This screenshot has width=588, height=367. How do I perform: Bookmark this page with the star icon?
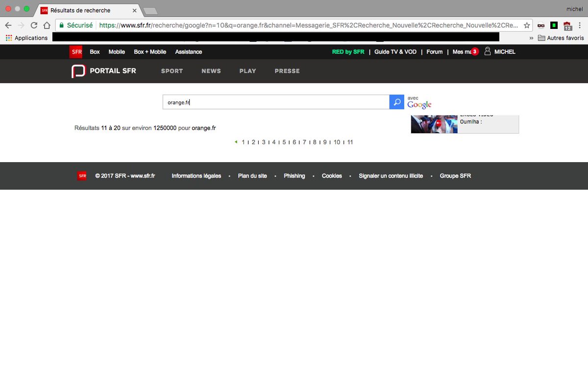click(x=527, y=25)
